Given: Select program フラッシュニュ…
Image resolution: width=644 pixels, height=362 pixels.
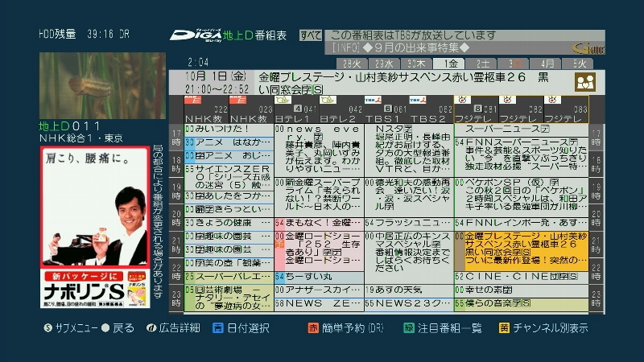Looking at the screenshot, I should point(409,223).
